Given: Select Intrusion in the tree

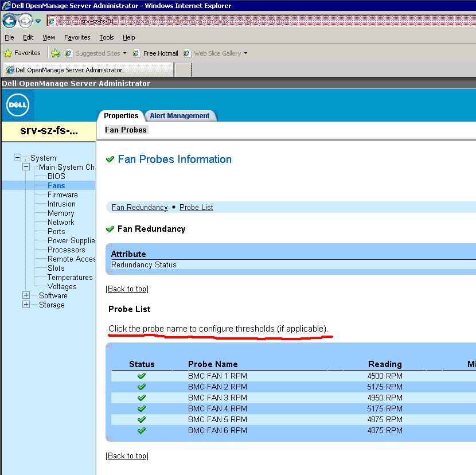Looking at the screenshot, I should click(61, 204).
